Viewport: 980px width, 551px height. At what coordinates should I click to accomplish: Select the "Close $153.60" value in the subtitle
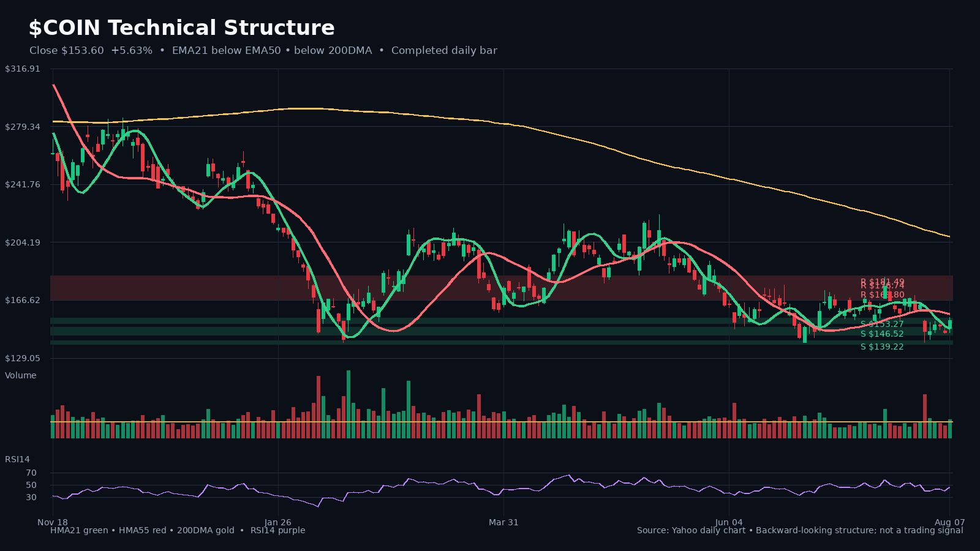[67, 51]
